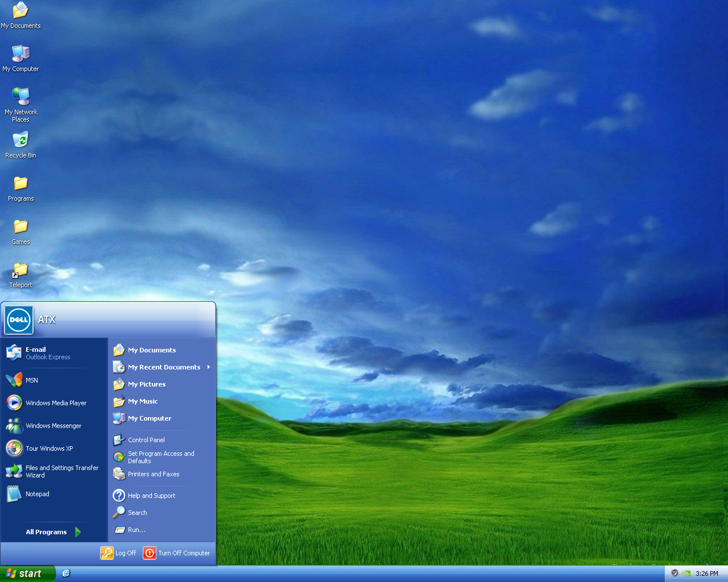
Task: Click the NVIDIA tray icon
Action: (686, 573)
